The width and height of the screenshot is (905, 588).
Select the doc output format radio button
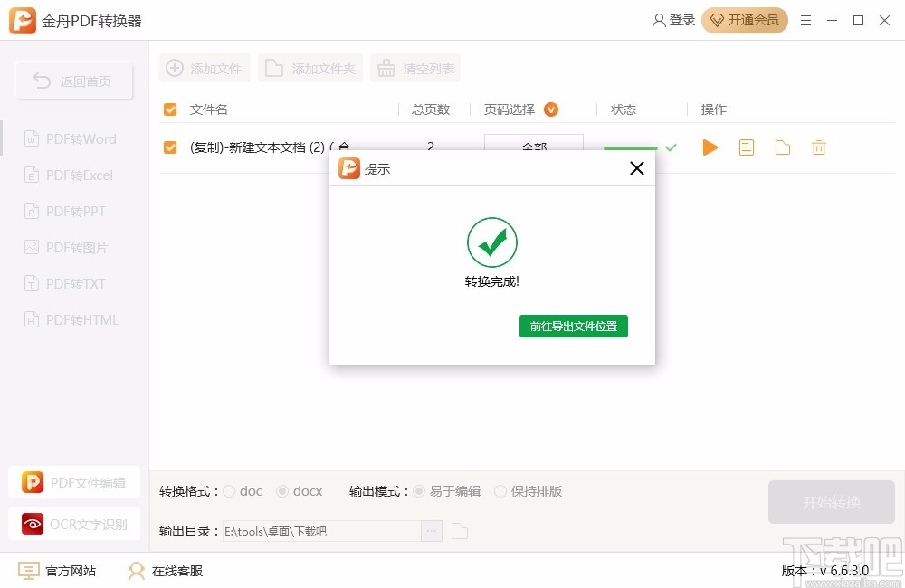[x=230, y=491]
